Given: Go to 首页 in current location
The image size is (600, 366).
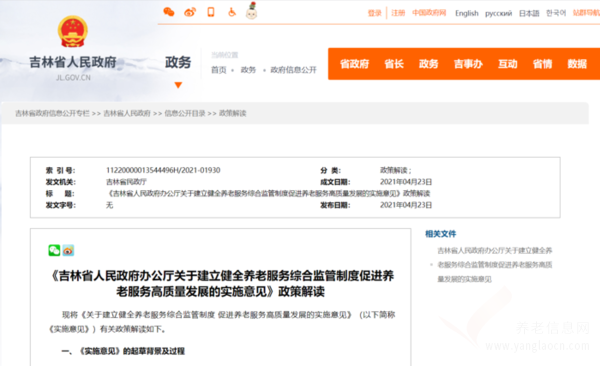Looking at the screenshot, I should 218,70.
